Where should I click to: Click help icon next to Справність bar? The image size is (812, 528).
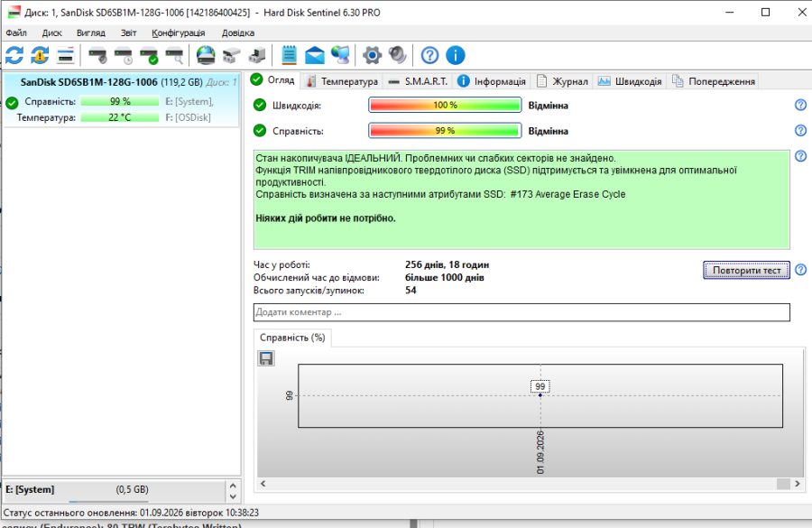pos(800,131)
